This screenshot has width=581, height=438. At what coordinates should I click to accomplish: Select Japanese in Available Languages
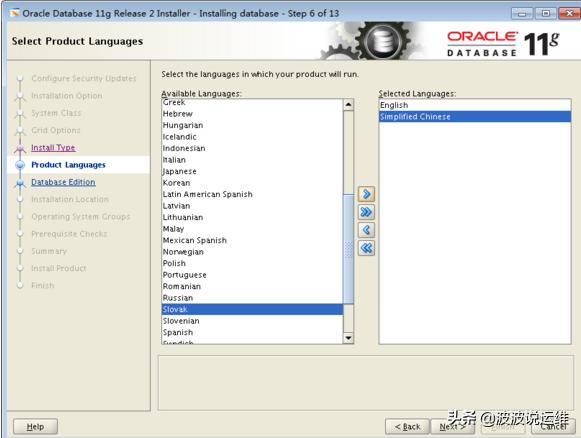click(252, 171)
